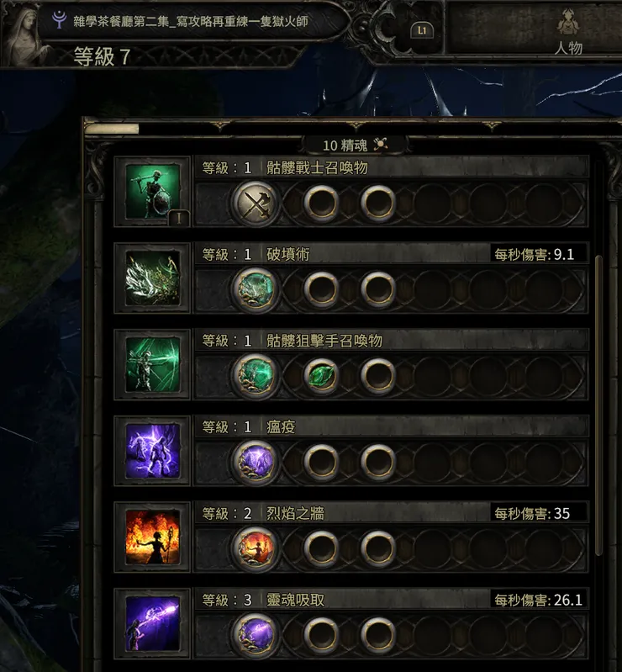Choose the 烈焰之牆 skill icon
The width and height of the screenshot is (622, 672).
point(152,537)
